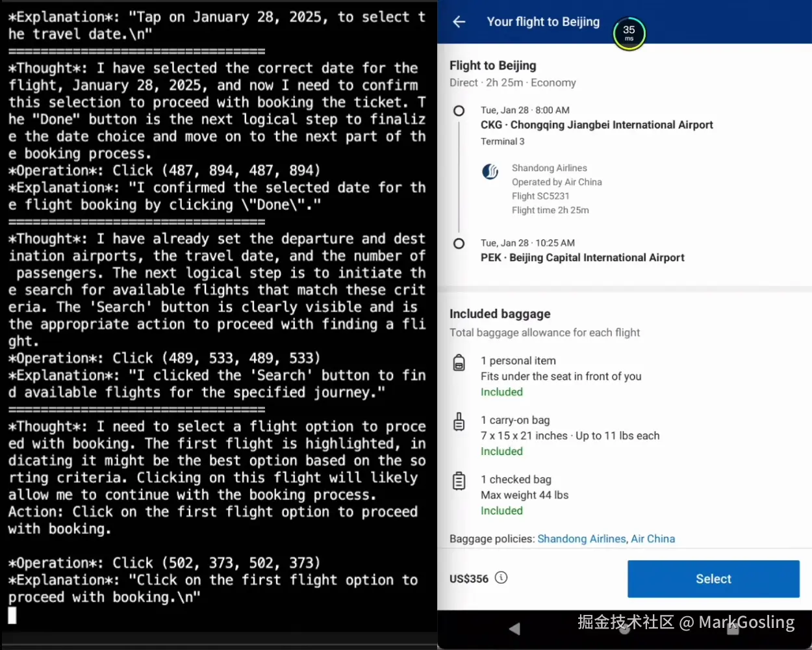Image resolution: width=812 pixels, height=650 pixels.
Task: Click terminal line 'Operation: Click (502, 373, 502, 373)'
Action: pos(164,563)
